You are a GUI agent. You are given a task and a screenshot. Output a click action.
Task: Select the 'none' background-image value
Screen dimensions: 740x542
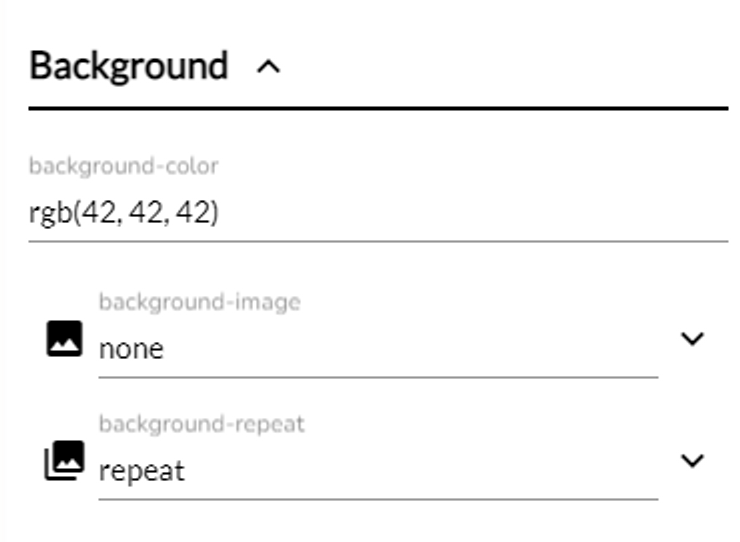[131, 349]
